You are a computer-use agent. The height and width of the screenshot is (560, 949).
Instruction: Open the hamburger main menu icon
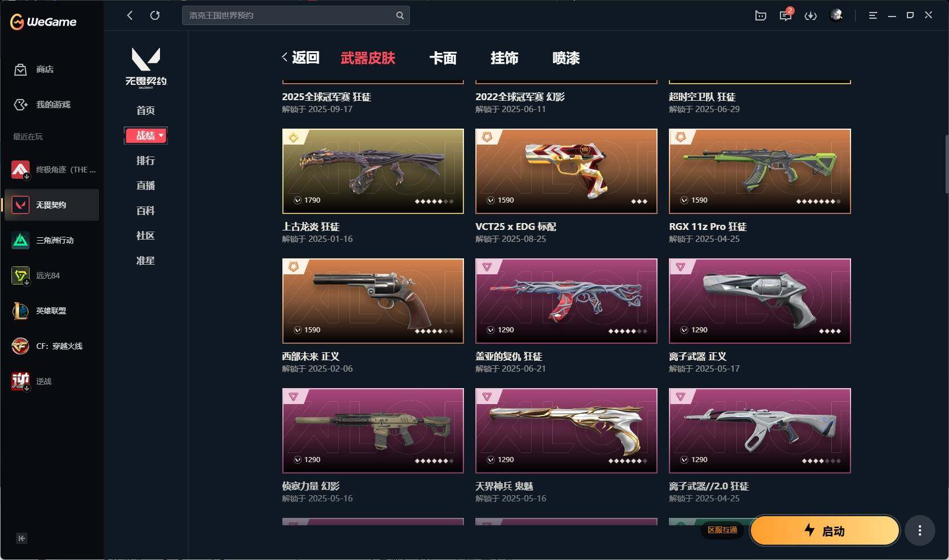click(873, 16)
